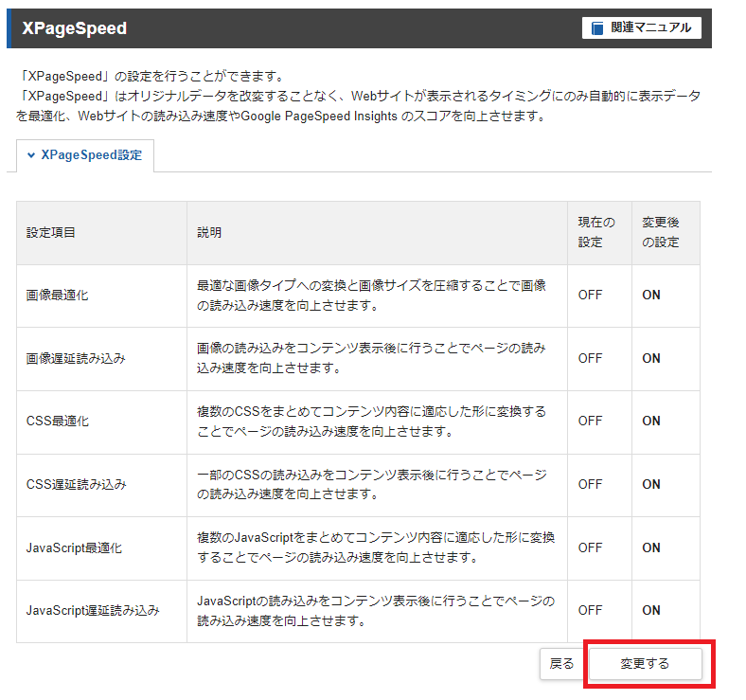Click ON in the JavaScript遅延読み込み row
The height and width of the screenshot is (700, 746).
pyautogui.click(x=650, y=610)
